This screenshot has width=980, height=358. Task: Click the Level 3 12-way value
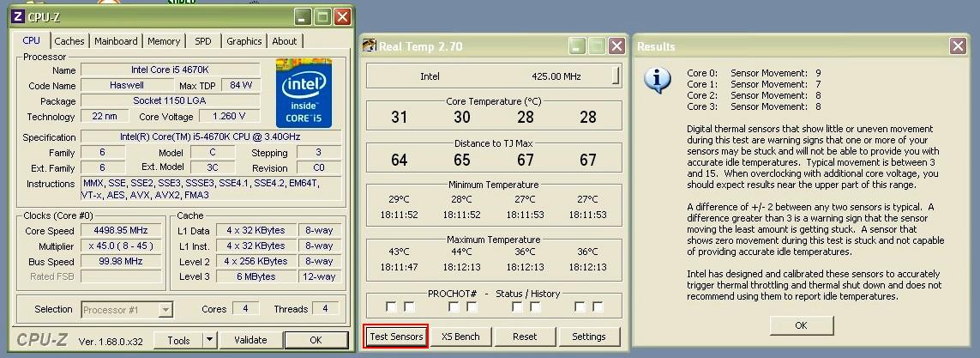tap(319, 276)
